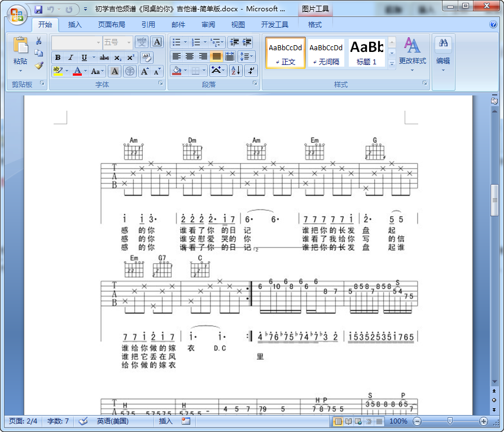
Task: Apply the 正文 style
Action: tap(286, 53)
